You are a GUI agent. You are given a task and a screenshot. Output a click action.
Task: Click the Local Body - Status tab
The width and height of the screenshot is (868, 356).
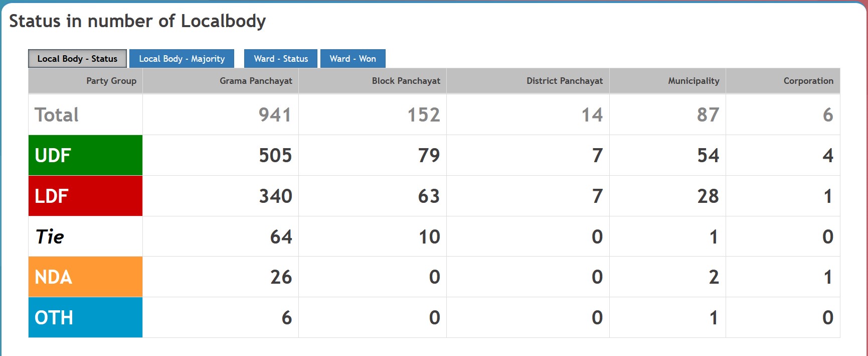tap(77, 59)
